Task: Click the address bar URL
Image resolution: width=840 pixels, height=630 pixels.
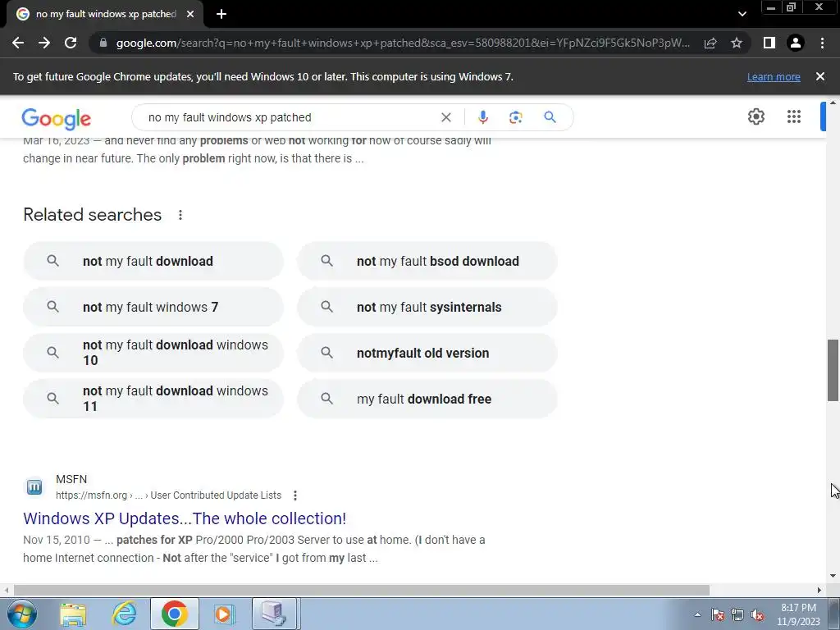Action: point(403,43)
